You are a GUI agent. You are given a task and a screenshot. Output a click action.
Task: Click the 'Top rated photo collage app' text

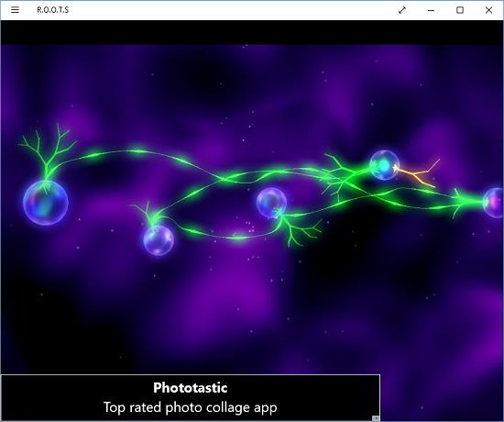point(191,407)
